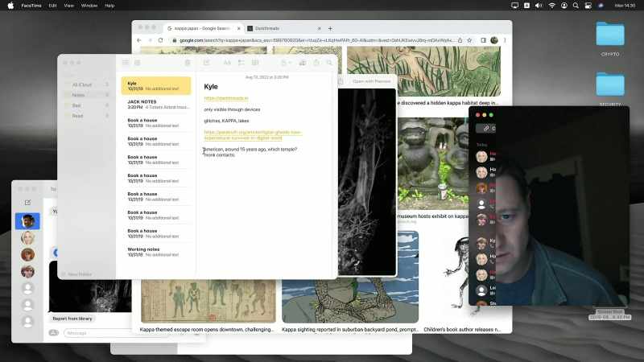This screenshot has width=644, height=362.
Task: Click the volume icon in menu bar
Action: pos(539,6)
